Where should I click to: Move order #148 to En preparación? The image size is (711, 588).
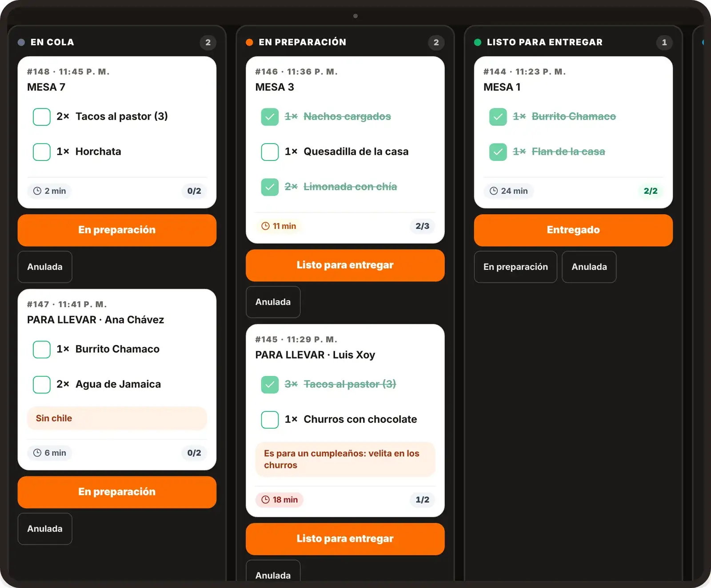point(117,230)
